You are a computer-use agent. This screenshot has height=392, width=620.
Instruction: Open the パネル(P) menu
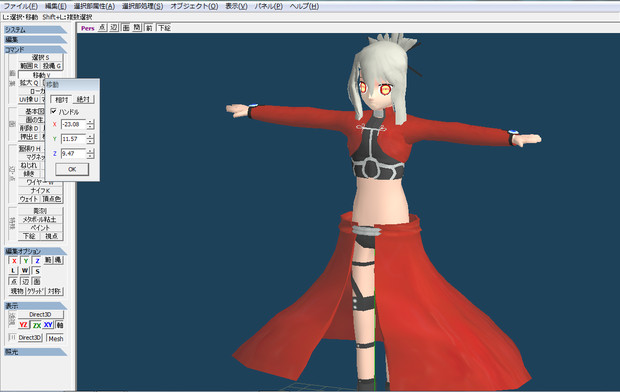tap(268, 6)
